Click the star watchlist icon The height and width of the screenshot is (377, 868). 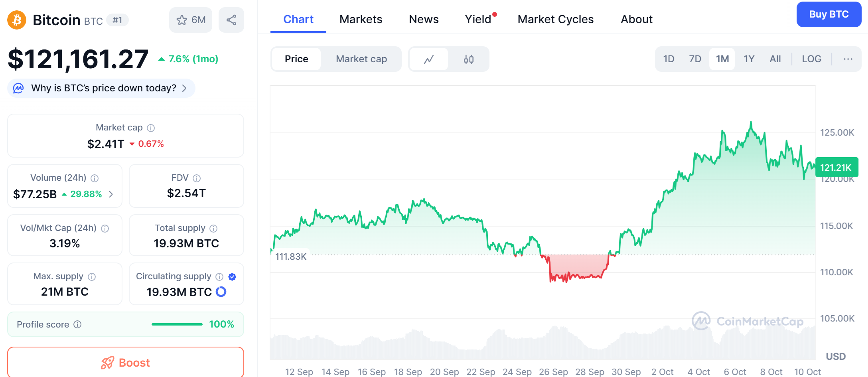182,20
